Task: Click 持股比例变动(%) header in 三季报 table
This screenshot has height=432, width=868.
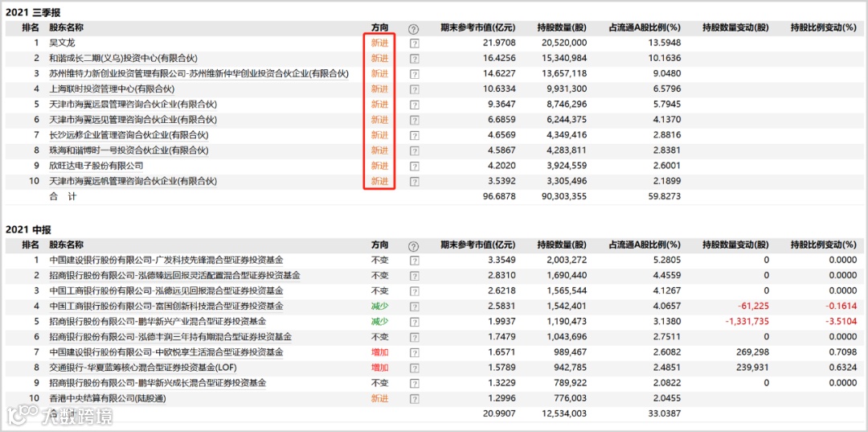Action: [x=824, y=27]
